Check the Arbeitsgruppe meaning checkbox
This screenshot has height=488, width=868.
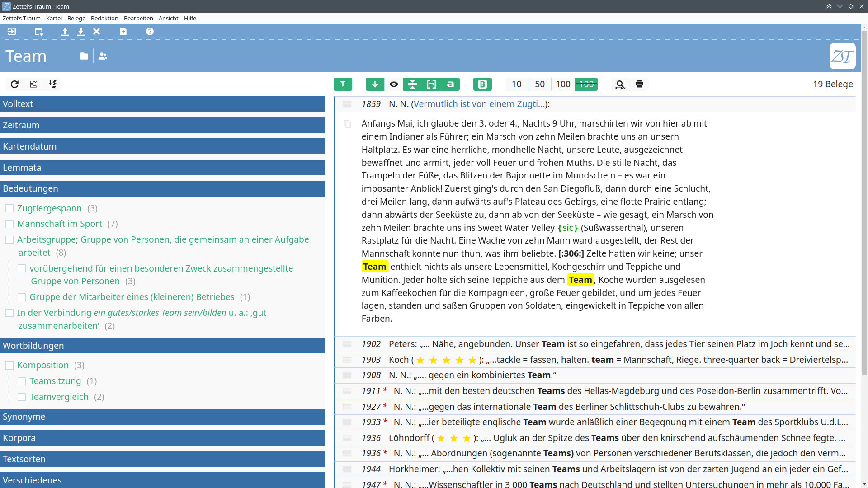pyautogui.click(x=9, y=239)
